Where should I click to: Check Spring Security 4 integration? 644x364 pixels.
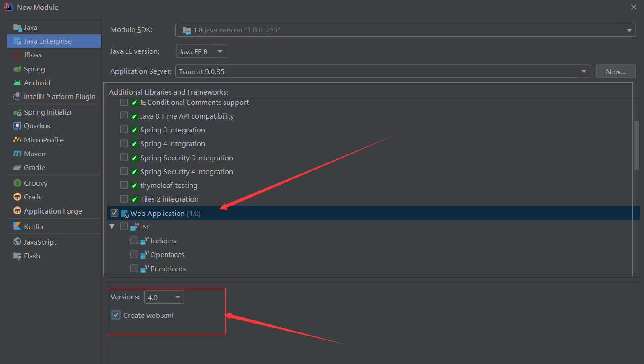tap(124, 172)
